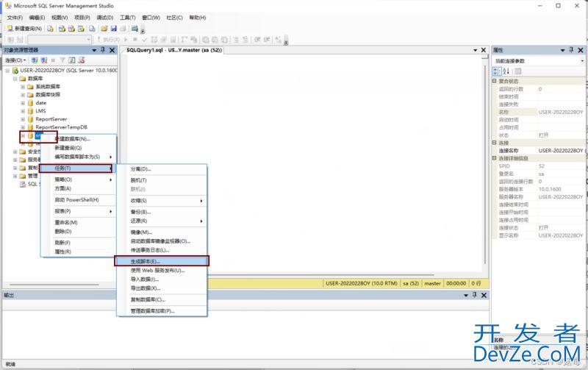Choose 导出数据(X)... in the tasks submenu

click(162, 288)
